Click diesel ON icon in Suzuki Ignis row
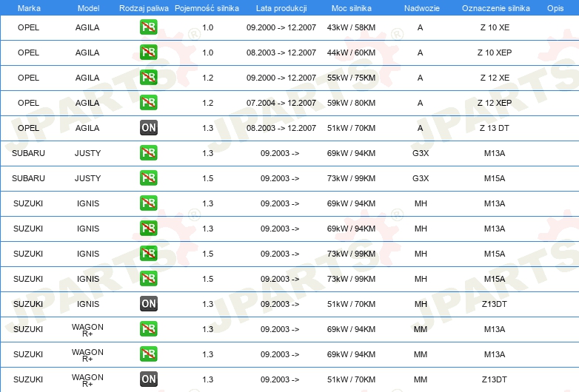Viewport: 579px width, 392px height. (148, 303)
